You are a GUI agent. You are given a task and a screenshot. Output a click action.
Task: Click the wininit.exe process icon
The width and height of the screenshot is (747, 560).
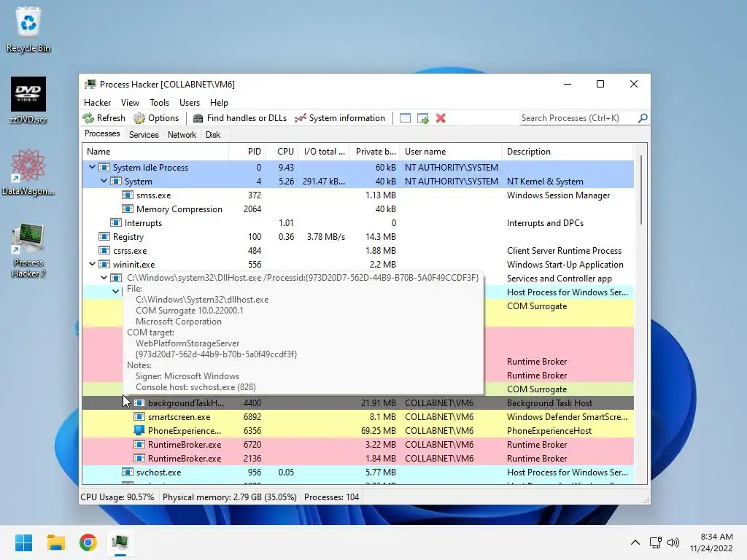pos(104,264)
